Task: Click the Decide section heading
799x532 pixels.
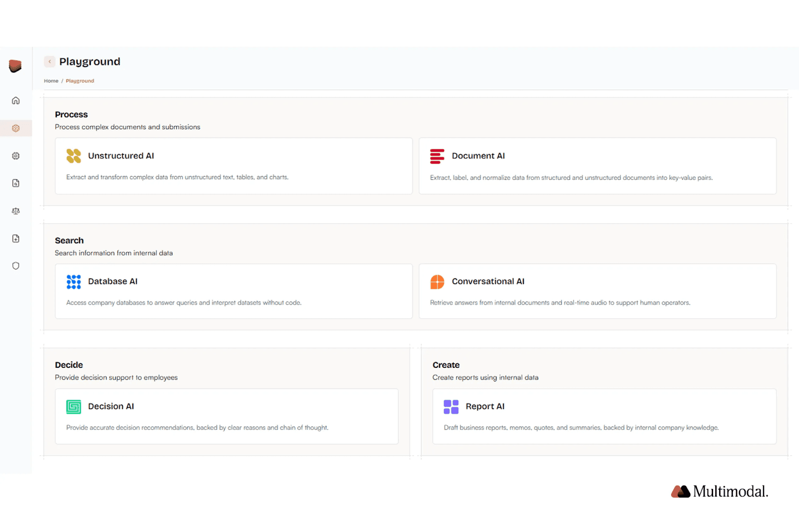Action: [x=69, y=365]
